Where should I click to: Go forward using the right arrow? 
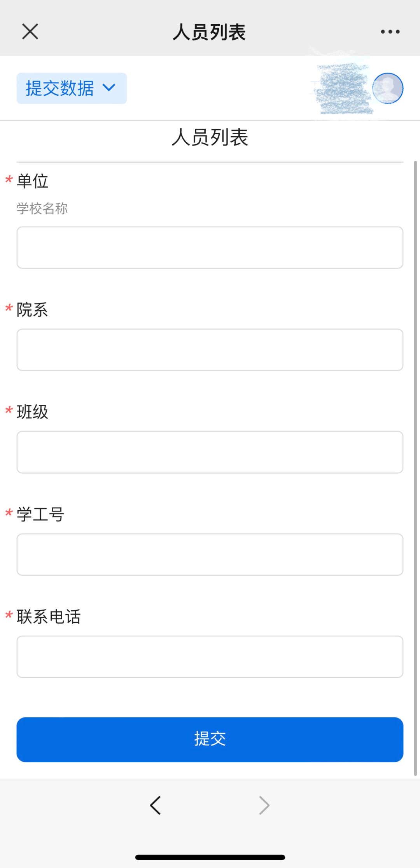coord(264,805)
